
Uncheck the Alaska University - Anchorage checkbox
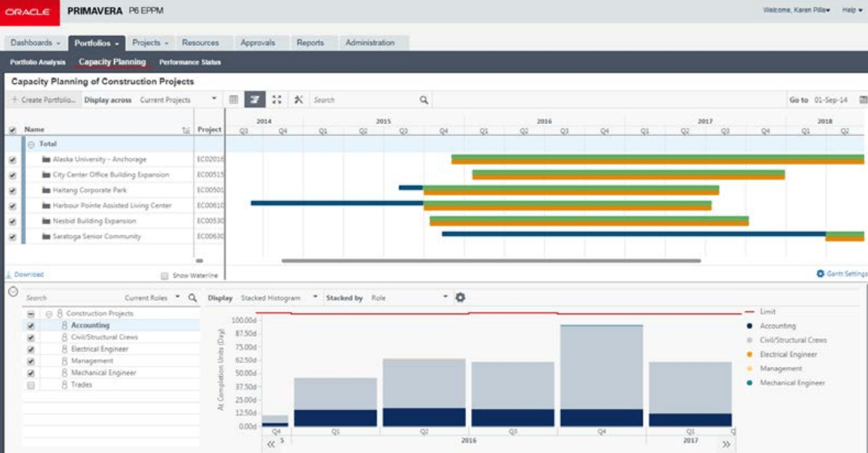[12, 160]
